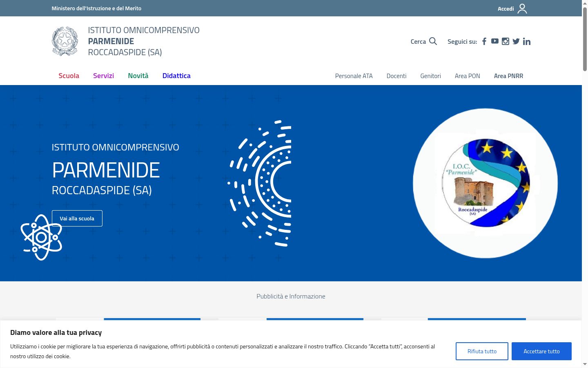Open the Area PON link
Image resolution: width=588 pixels, height=368 pixels.
pyautogui.click(x=468, y=76)
